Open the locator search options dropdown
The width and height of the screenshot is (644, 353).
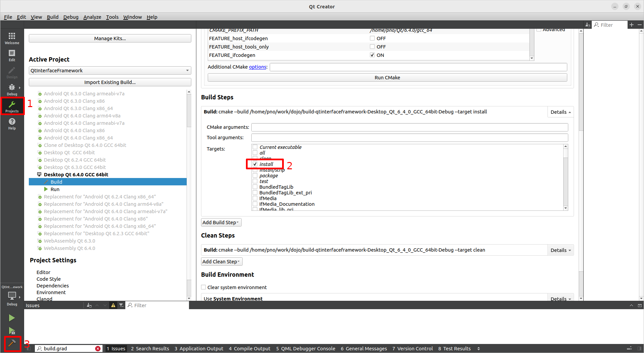click(x=40, y=349)
